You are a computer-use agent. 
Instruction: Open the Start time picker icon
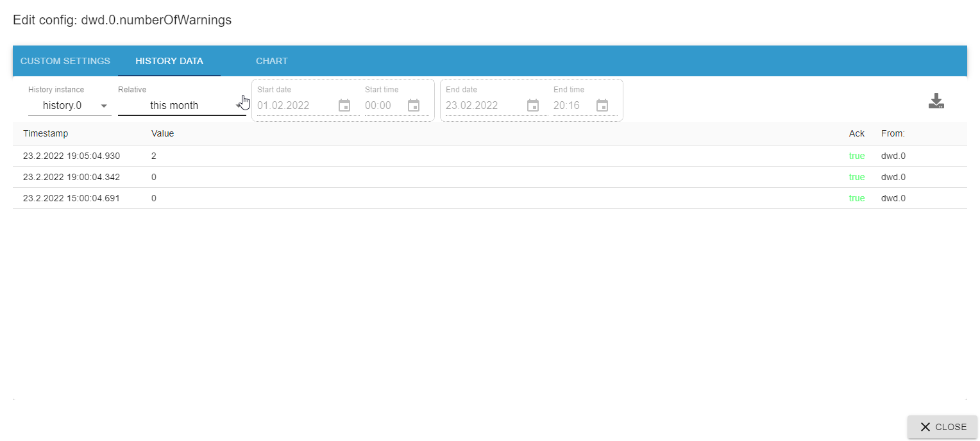[414, 105]
